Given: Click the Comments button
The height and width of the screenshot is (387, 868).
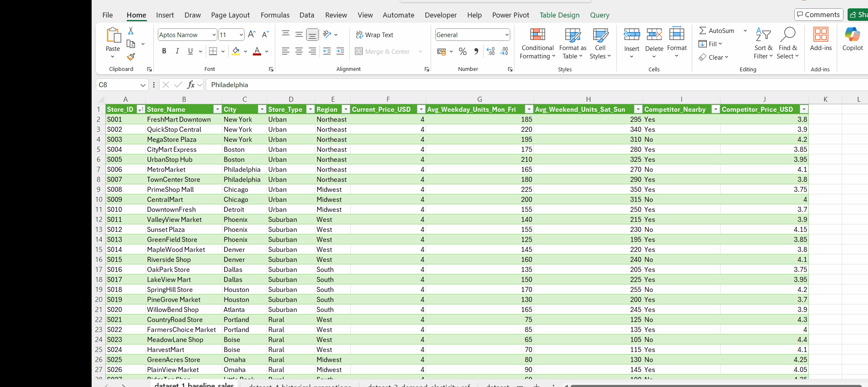Looking at the screenshot, I should click(818, 15).
